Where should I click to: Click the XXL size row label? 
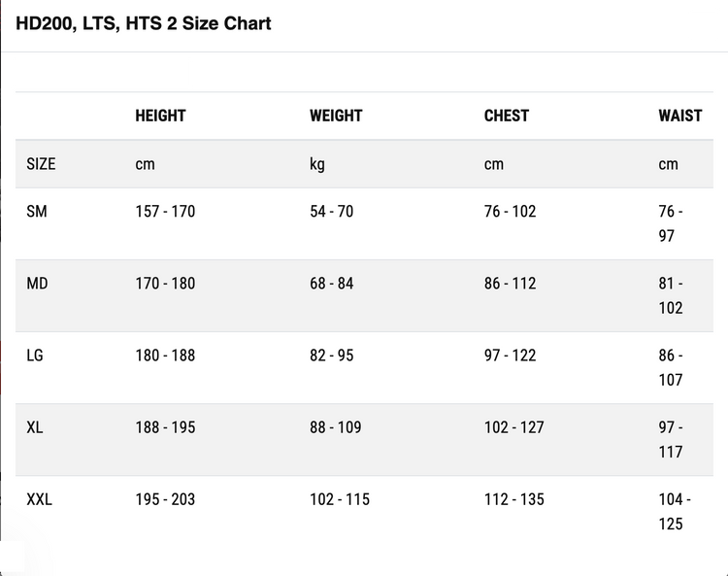pyautogui.click(x=40, y=499)
